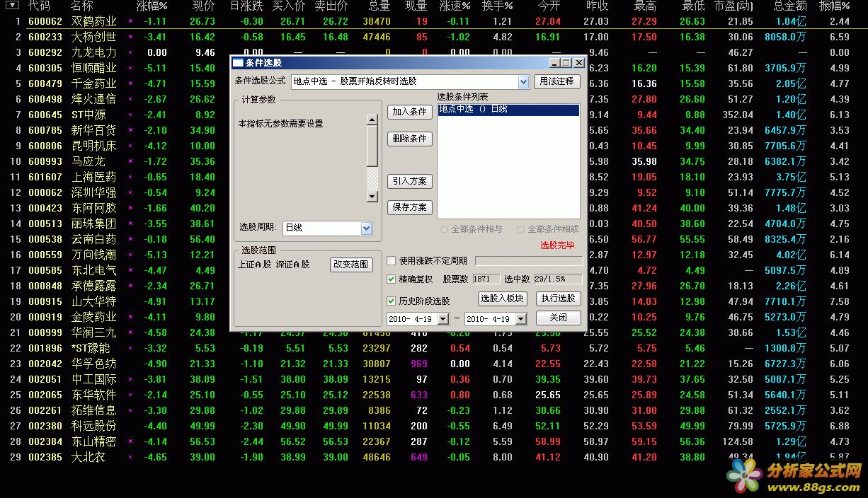The height and width of the screenshot is (498, 868).
Task: Click the 用法注释 usage notes button
Action: click(x=556, y=81)
